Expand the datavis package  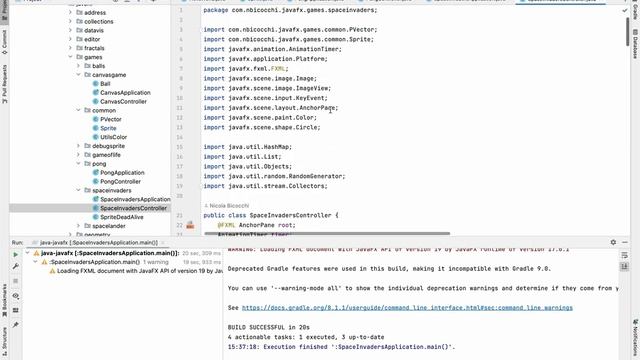(x=70, y=31)
